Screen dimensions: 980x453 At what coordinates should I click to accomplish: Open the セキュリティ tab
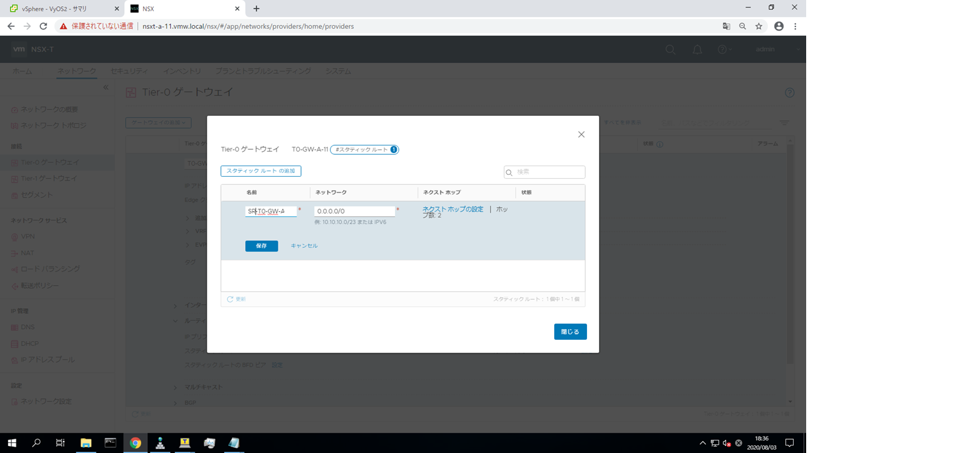pyautogui.click(x=129, y=71)
